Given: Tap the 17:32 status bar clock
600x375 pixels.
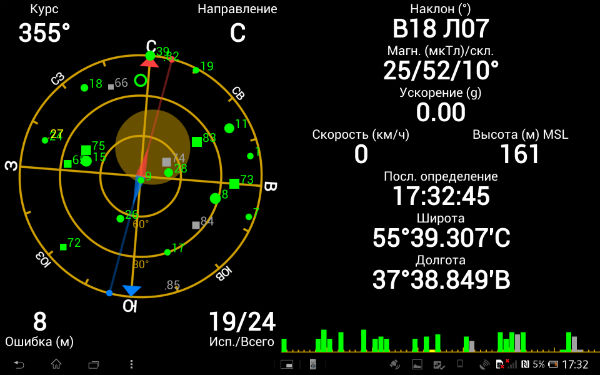Looking at the screenshot, I should pos(575,364).
